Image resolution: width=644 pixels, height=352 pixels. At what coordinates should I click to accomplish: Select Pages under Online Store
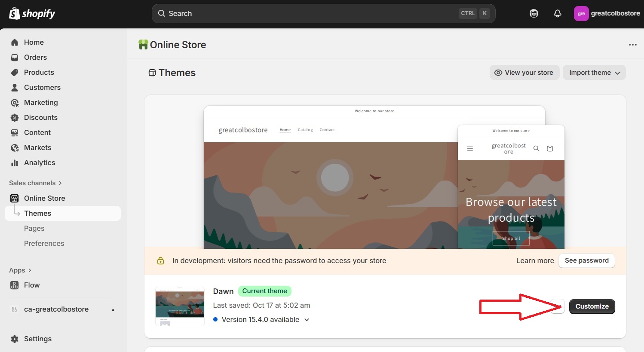coord(34,229)
